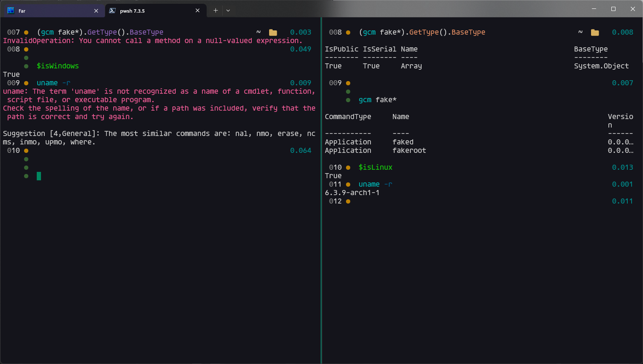Click the orange marker beside command 012
643x364 pixels.
pyautogui.click(x=348, y=201)
